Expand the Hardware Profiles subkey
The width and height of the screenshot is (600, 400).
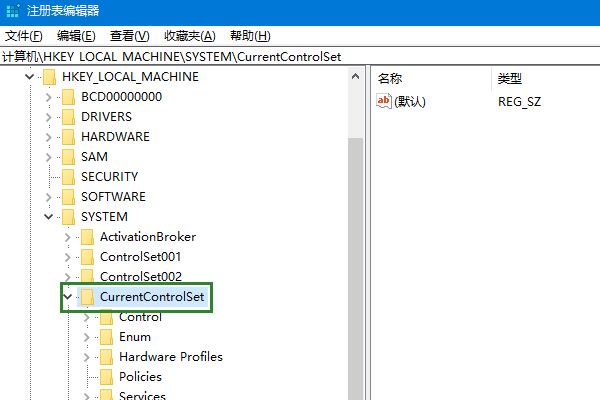pyautogui.click(x=87, y=357)
